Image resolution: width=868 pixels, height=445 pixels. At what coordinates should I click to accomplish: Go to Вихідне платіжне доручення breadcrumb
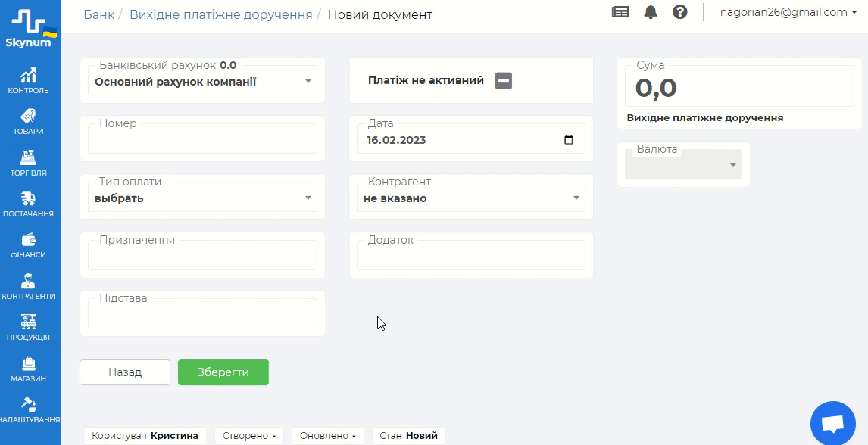pos(221,14)
